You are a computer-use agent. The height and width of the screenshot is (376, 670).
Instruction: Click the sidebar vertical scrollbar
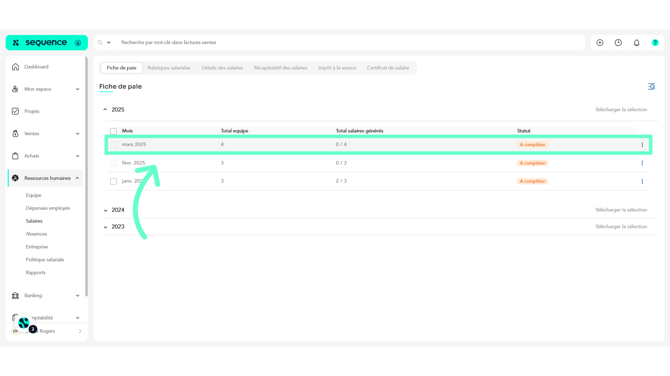coord(87,176)
